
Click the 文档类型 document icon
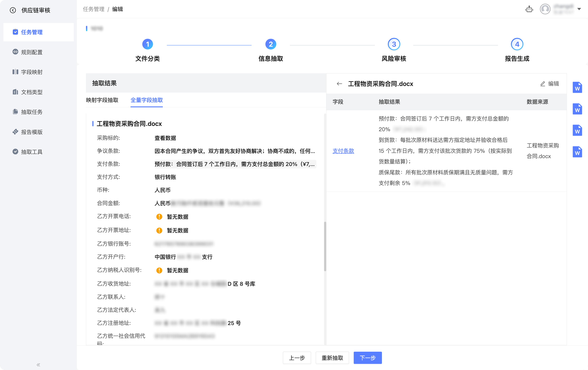[x=15, y=92]
